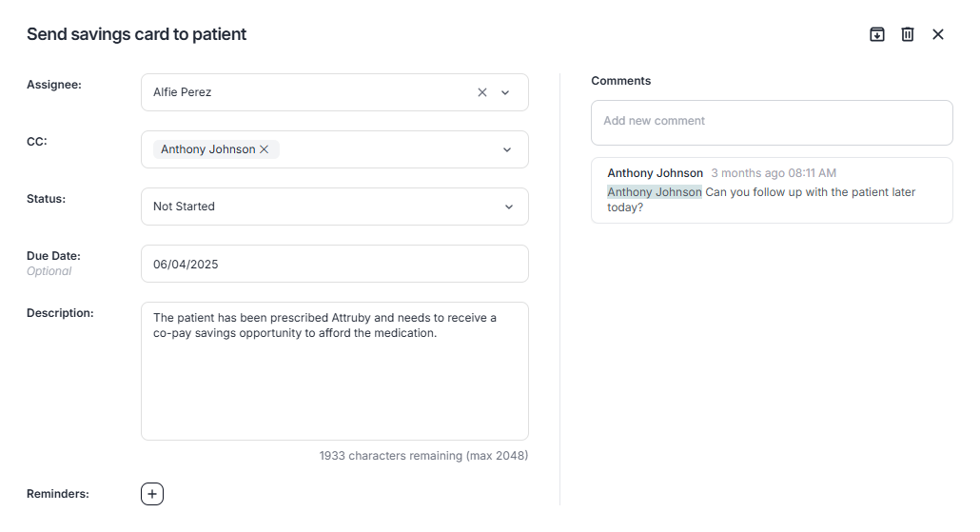Click the Not Started status value

coord(185,207)
